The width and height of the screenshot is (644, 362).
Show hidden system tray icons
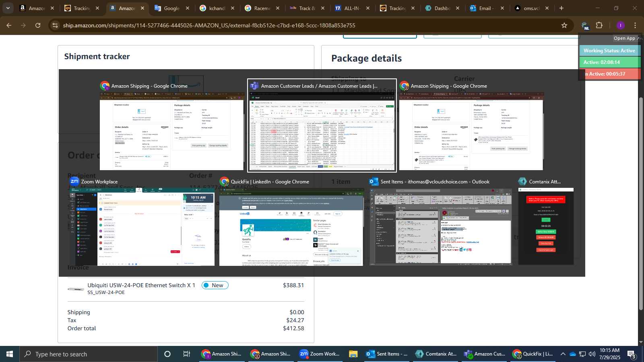point(563,354)
